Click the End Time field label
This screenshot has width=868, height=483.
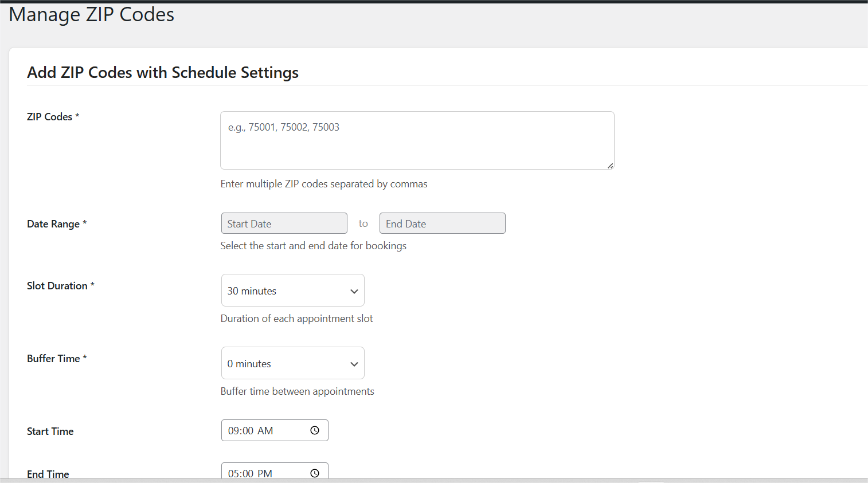click(48, 474)
